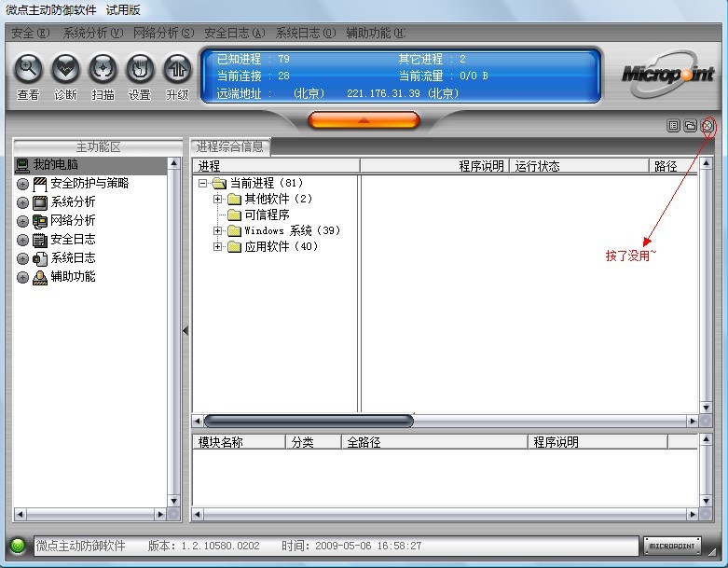Click the Micropoint logo
Viewport: 728px width, 568px height.
point(667,75)
